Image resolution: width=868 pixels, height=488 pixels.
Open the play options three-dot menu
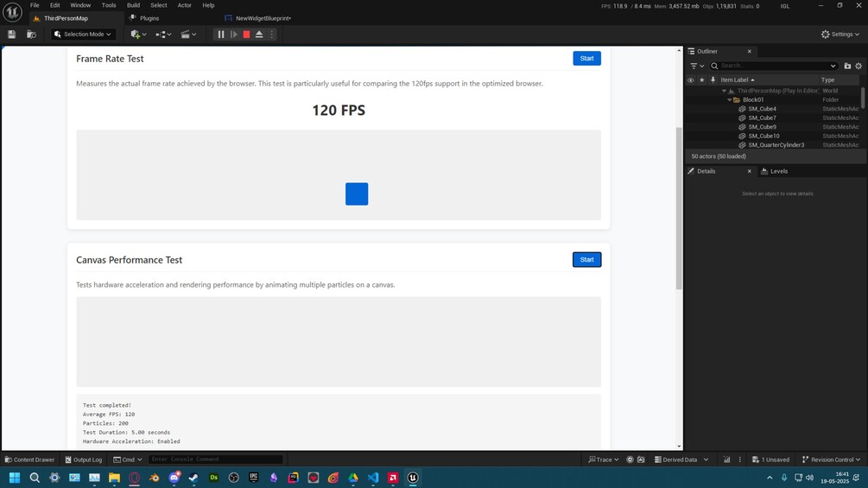pos(272,35)
